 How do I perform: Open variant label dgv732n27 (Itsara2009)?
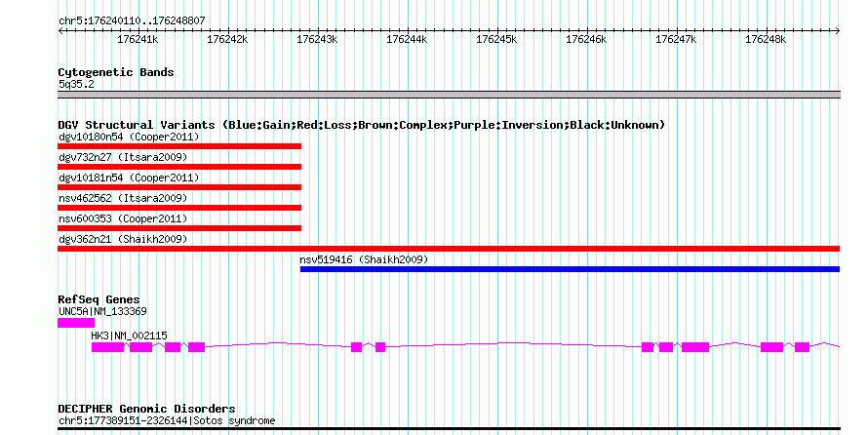[x=123, y=157]
